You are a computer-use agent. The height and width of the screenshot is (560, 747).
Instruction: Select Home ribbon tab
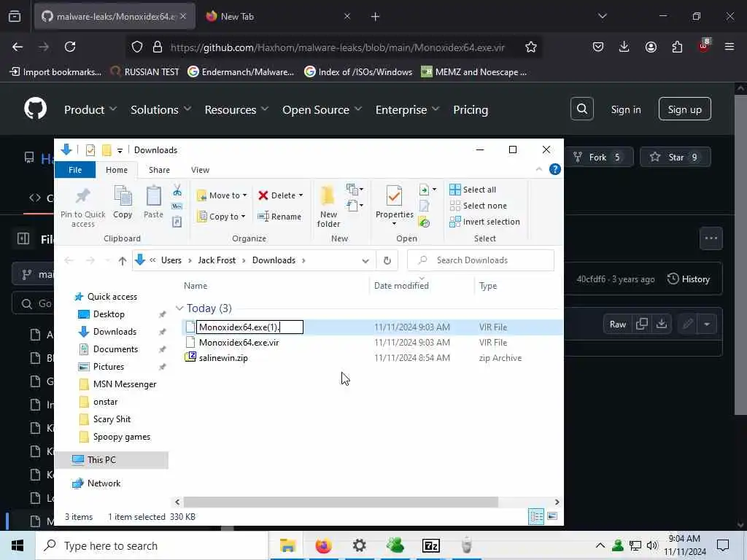[x=117, y=170]
